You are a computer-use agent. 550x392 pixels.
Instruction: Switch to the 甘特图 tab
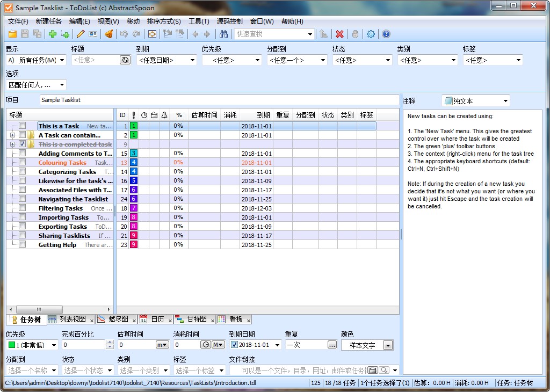click(197, 319)
